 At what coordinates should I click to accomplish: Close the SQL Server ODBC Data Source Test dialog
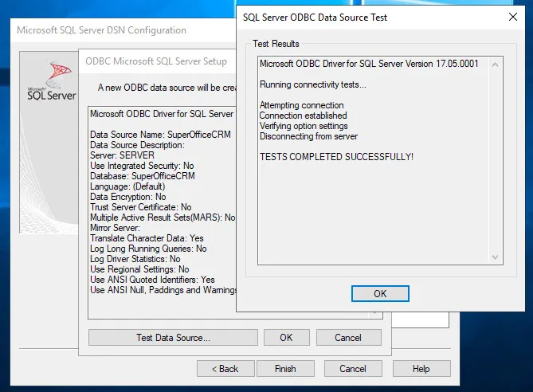[x=512, y=16]
